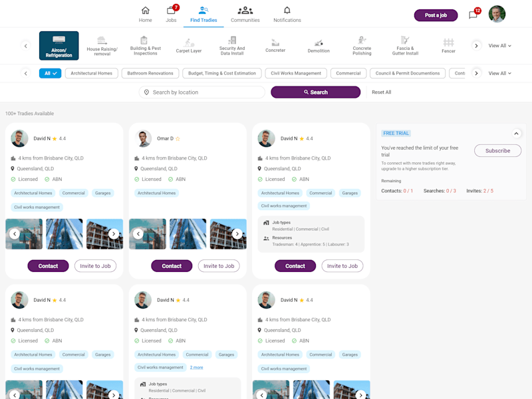This screenshot has height=399, width=532.
Task: Open the user profile avatar
Action: (497, 14)
